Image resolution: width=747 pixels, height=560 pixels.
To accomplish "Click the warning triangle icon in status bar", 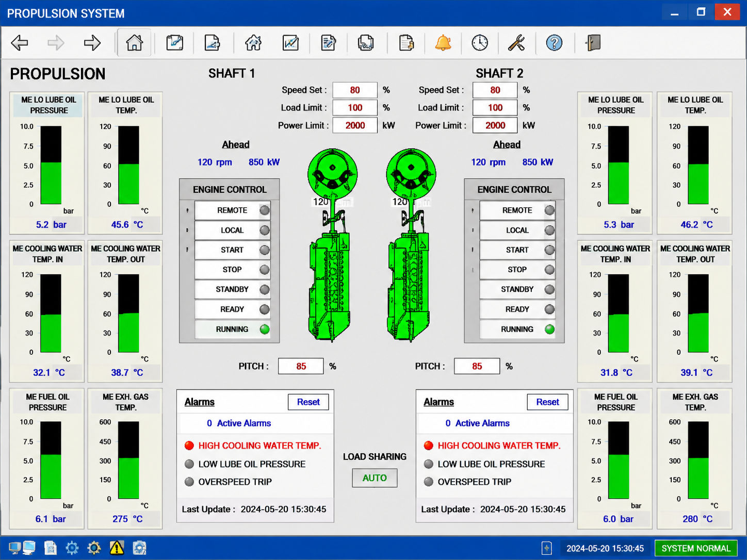I will tap(117, 548).
